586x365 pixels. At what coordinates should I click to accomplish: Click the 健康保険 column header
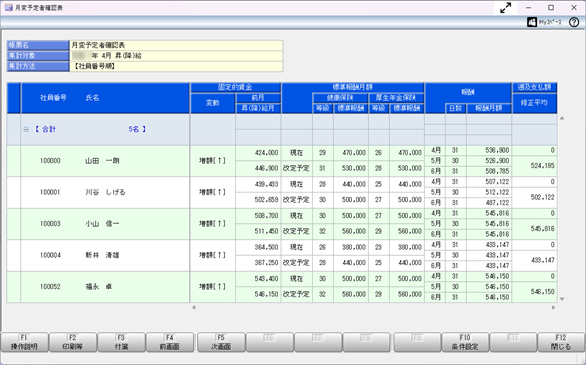pos(340,98)
